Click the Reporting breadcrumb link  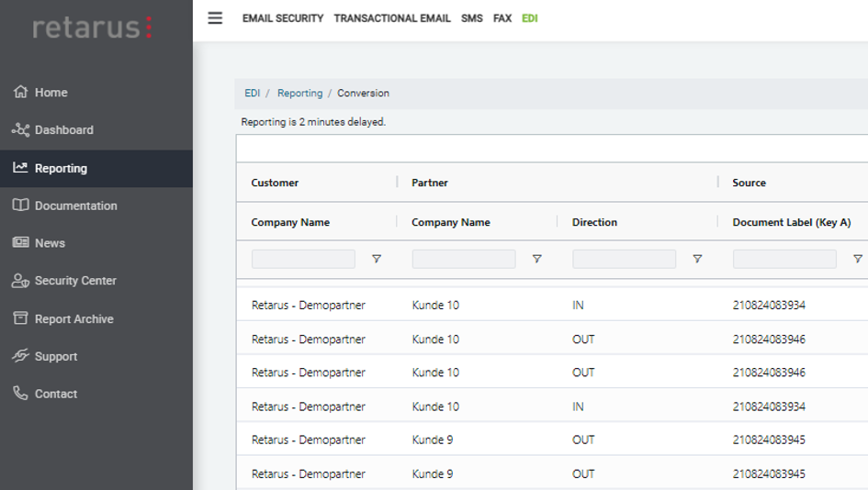pos(299,94)
